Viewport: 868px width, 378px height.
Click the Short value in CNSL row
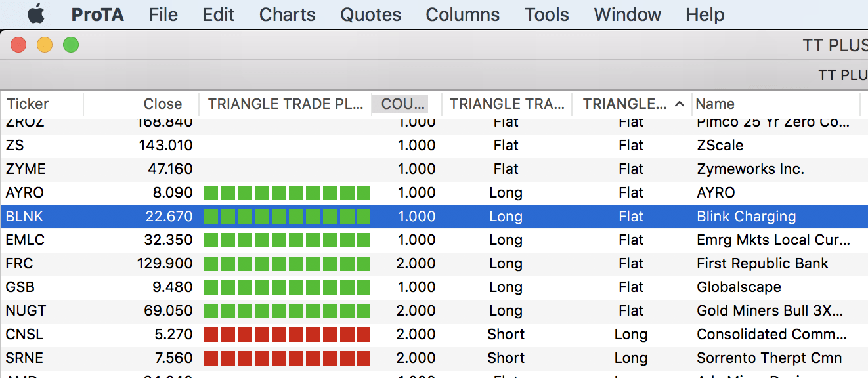506,335
